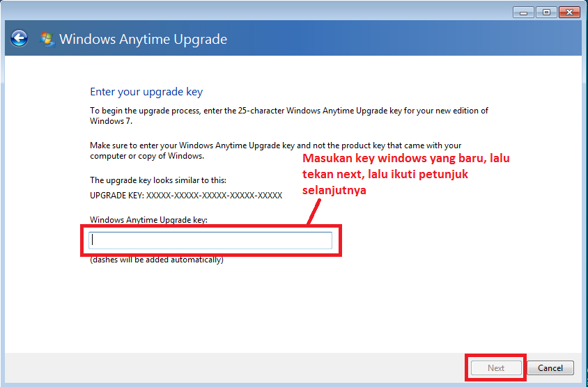Minimize the Anytime Upgrade window
This screenshot has width=588, height=387.
click(523, 13)
